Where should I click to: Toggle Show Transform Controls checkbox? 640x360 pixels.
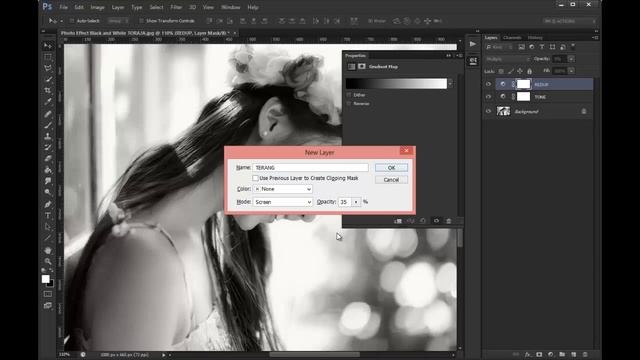click(x=141, y=21)
